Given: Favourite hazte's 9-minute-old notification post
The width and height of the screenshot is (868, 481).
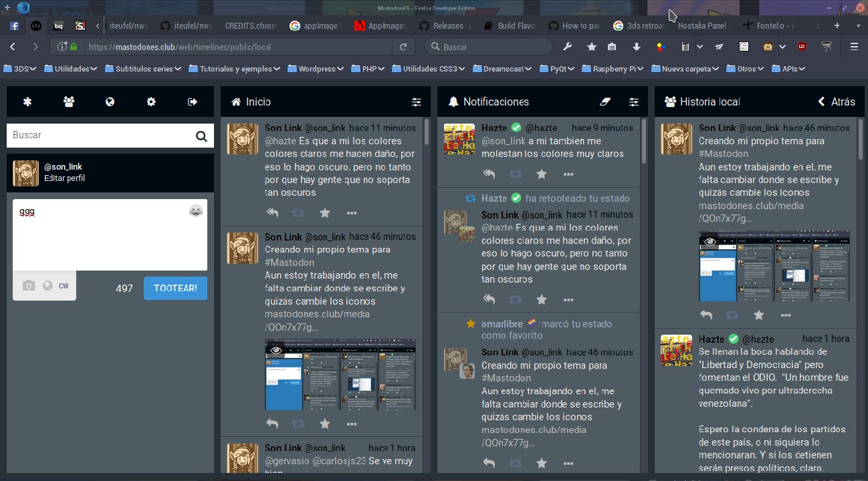Looking at the screenshot, I should [x=542, y=174].
